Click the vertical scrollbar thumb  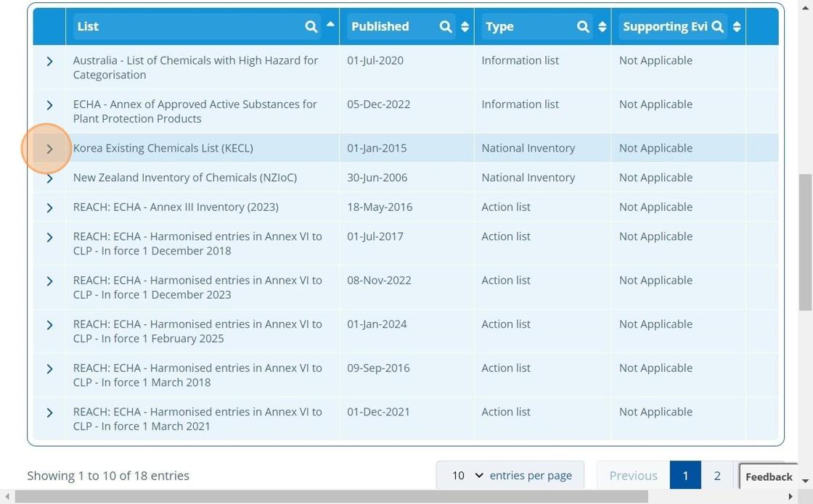[805, 243]
